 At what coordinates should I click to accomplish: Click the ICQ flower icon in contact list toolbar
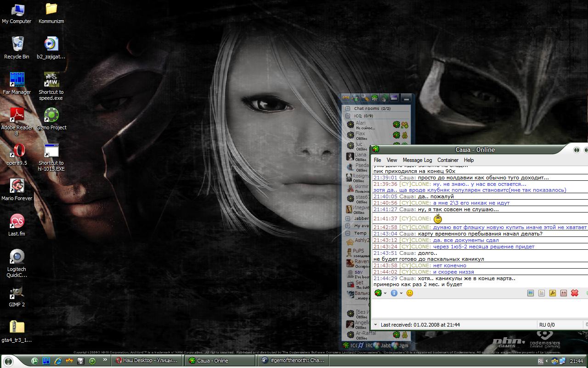pos(375,98)
